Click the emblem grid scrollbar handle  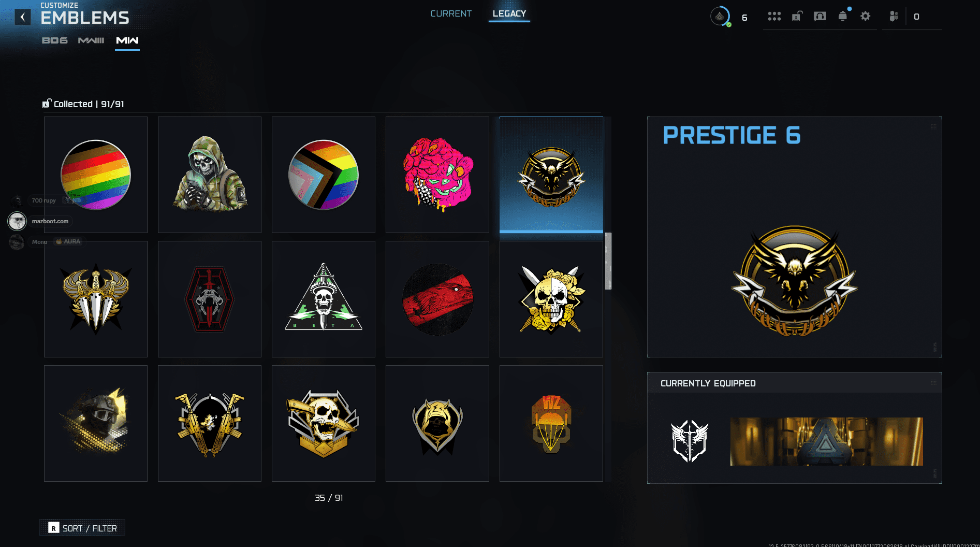(x=608, y=261)
